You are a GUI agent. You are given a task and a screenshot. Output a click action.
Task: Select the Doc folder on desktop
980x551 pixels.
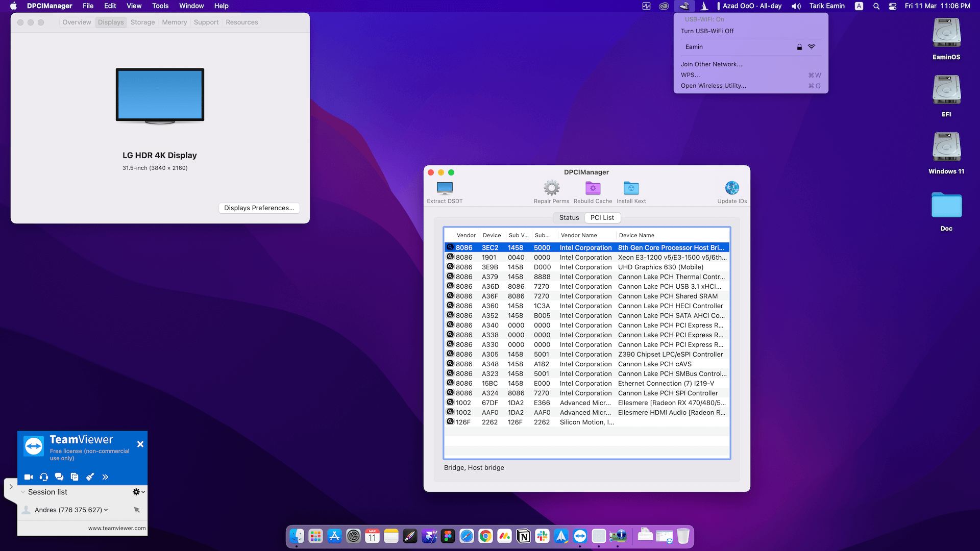[x=946, y=211]
